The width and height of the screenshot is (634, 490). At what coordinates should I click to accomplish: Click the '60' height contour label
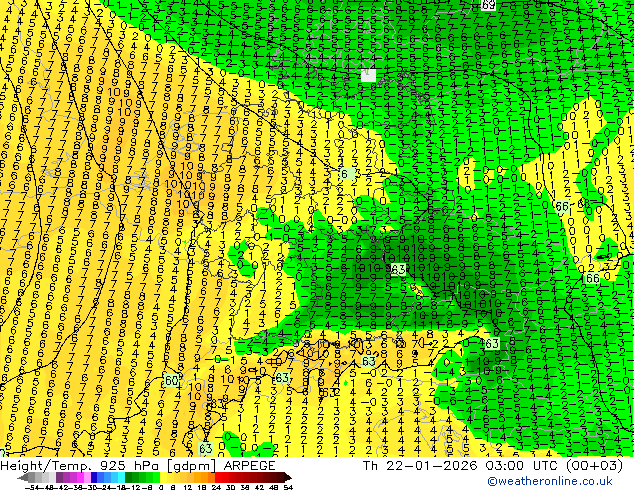[x=171, y=380]
